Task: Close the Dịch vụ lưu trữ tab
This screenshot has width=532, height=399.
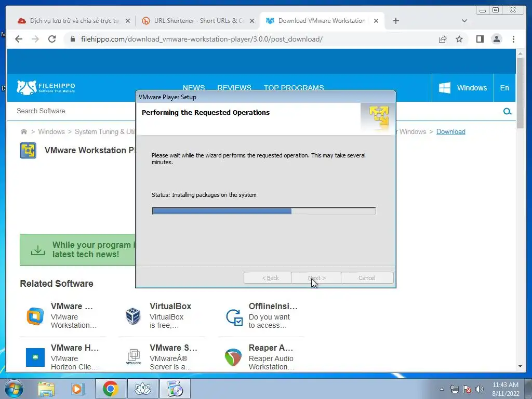Action: 128,21
